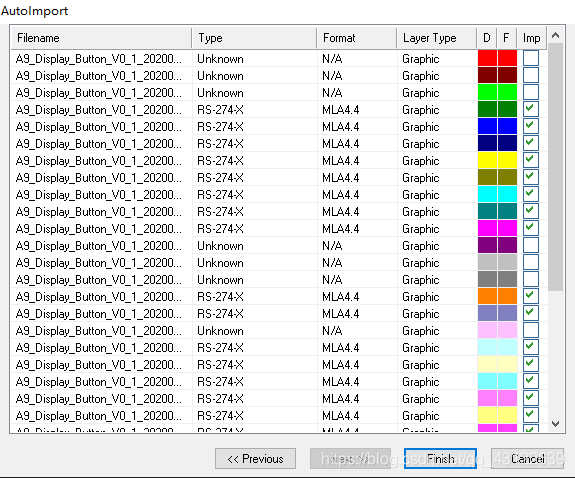
Task: Click the Imp column header
Action: point(531,38)
